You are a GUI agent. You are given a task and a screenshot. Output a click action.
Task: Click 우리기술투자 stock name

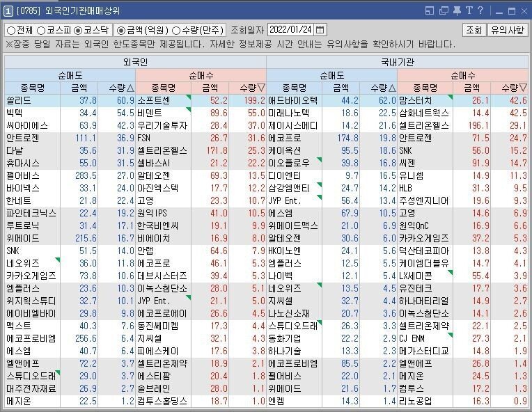click(162, 126)
